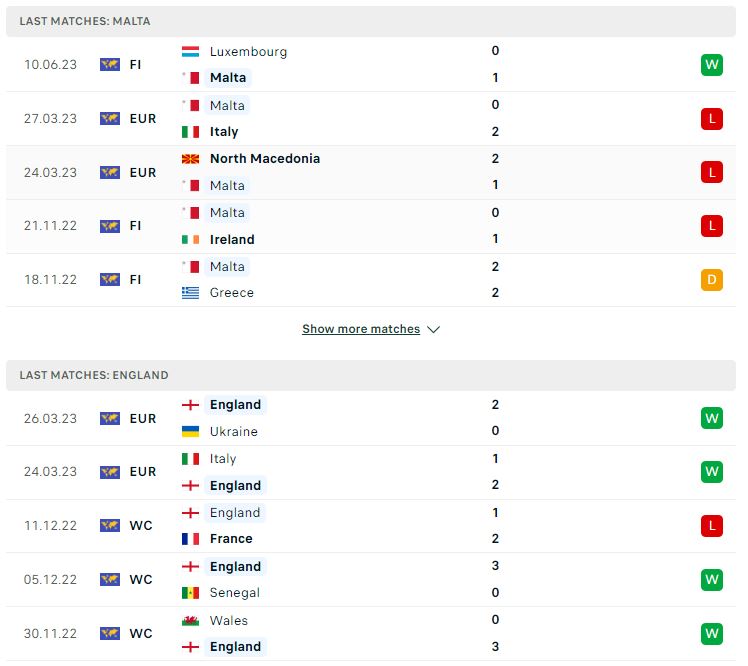Click the Last Matches: Malta header
The height and width of the screenshot is (666, 748).
(371, 21)
